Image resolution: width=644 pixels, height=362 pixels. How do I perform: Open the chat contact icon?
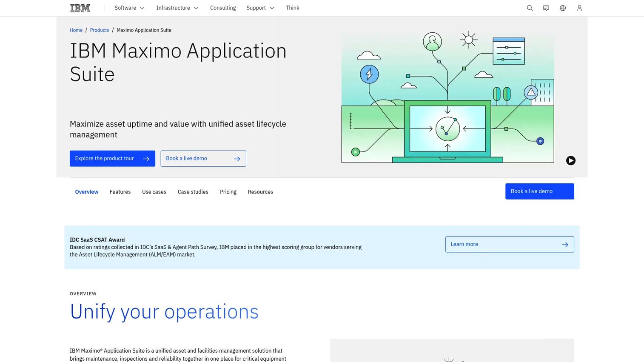click(x=546, y=8)
